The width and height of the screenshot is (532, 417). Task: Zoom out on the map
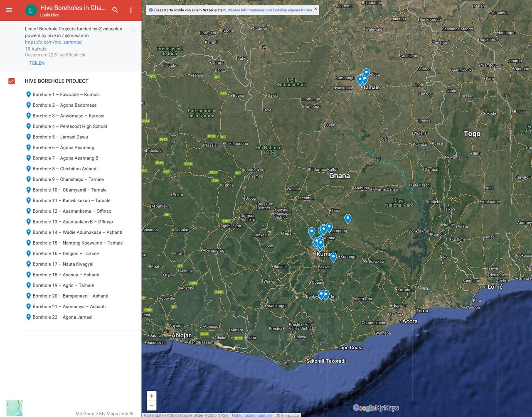click(151, 406)
